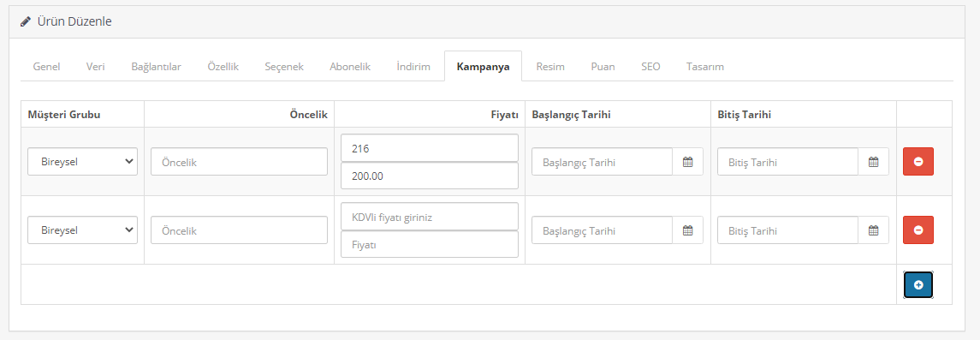Screen dimensions: 980x340
Task: Switch to the Genel tab
Action: pyautogui.click(x=46, y=67)
